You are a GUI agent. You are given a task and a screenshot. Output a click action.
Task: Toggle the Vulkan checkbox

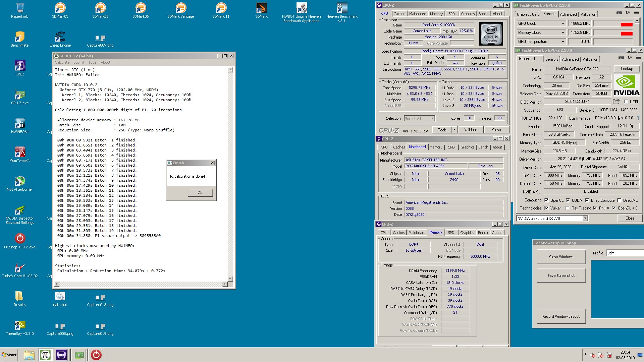click(546, 208)
